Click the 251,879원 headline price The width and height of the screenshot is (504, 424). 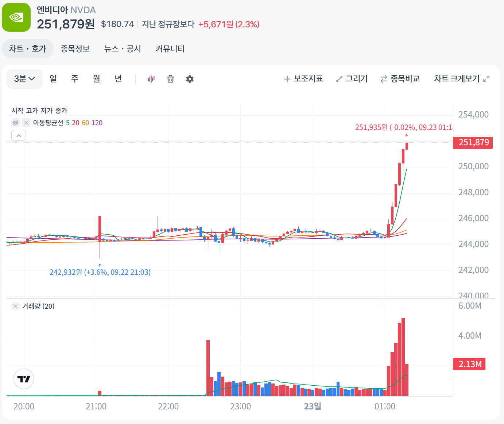pos(66,24)
